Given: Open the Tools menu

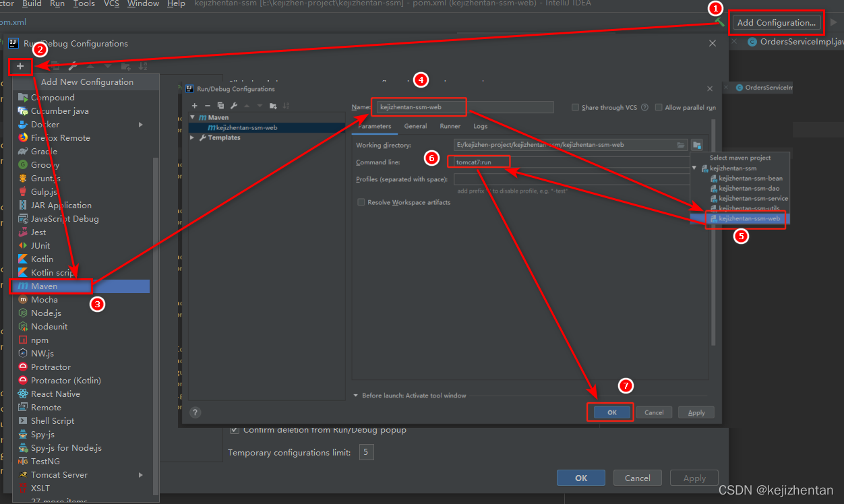Looking at the screenshot, I should [x=84, y=4].
